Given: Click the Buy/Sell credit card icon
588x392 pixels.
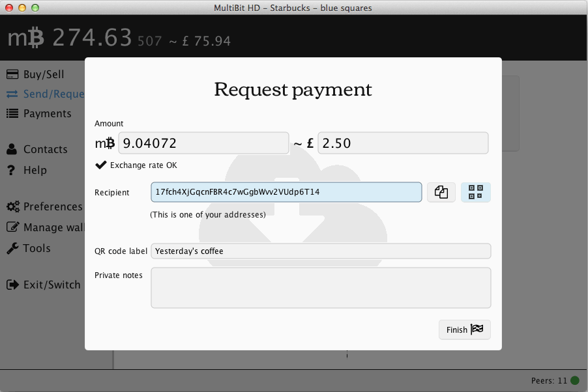Looking at the screenshot, I should pos(12,74).
